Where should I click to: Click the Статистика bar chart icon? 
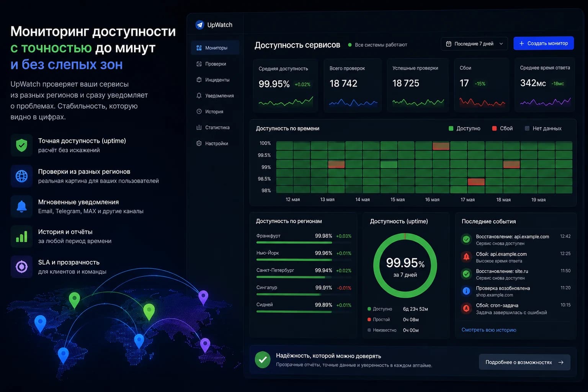(x=199, y=127)
